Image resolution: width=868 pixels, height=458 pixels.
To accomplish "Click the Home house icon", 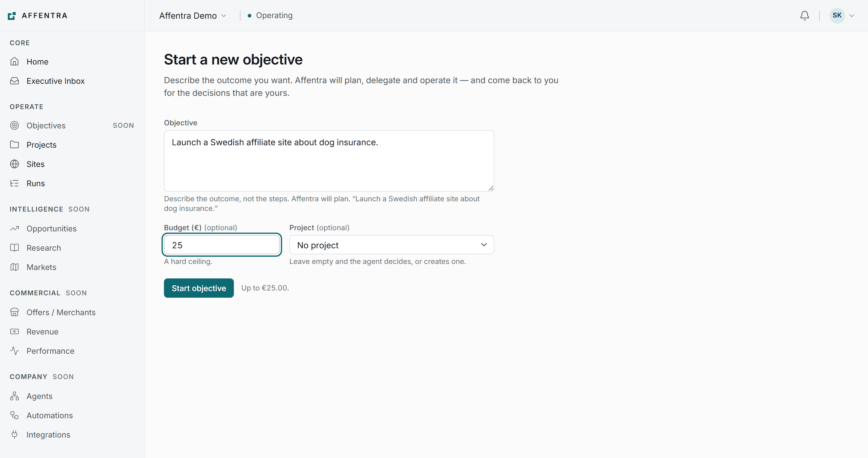I will pos(14,62).
